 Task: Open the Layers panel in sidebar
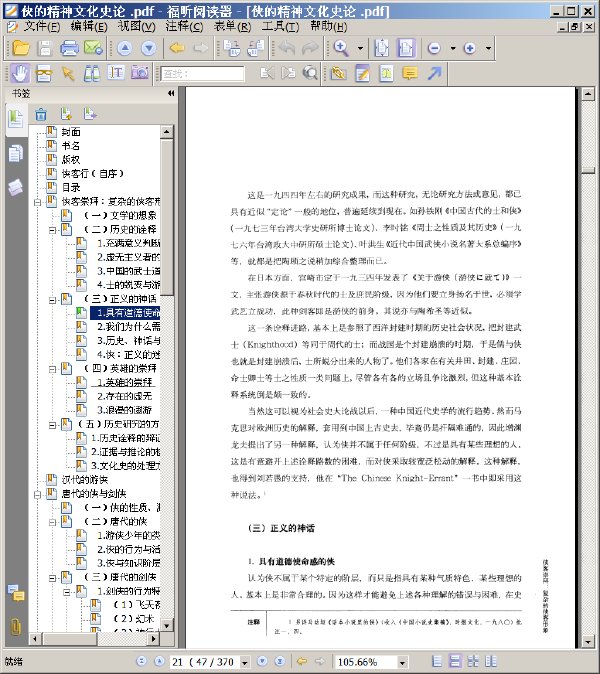(15, 187)
